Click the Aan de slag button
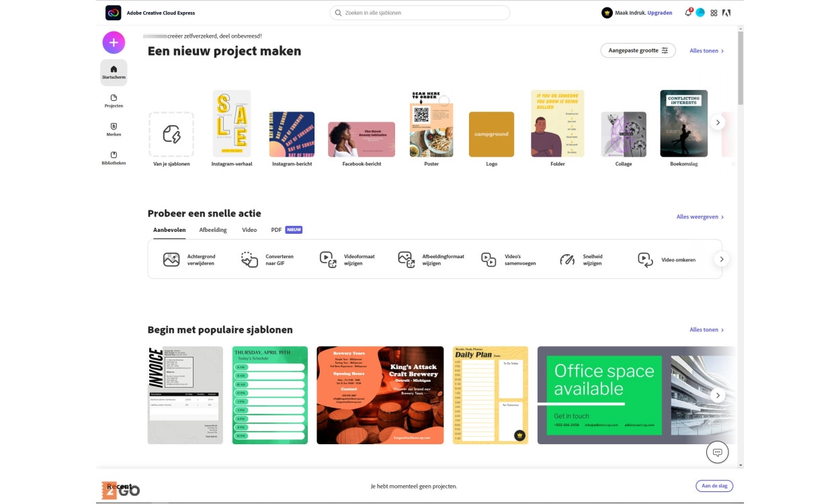Image resolution: width=840 pixels, height=504 pixels. pos(714,486)
